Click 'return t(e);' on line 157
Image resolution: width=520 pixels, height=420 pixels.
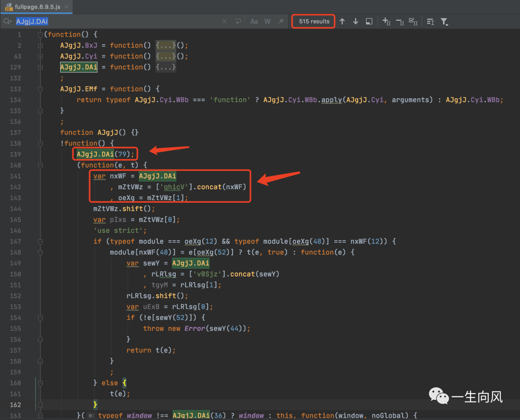pyautogui.click(x=151, y=350)
